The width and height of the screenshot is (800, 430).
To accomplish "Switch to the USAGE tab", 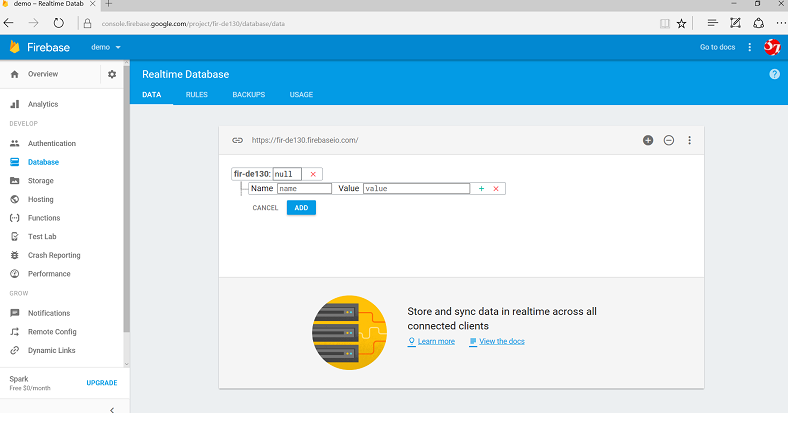I will tap(301, 95).
